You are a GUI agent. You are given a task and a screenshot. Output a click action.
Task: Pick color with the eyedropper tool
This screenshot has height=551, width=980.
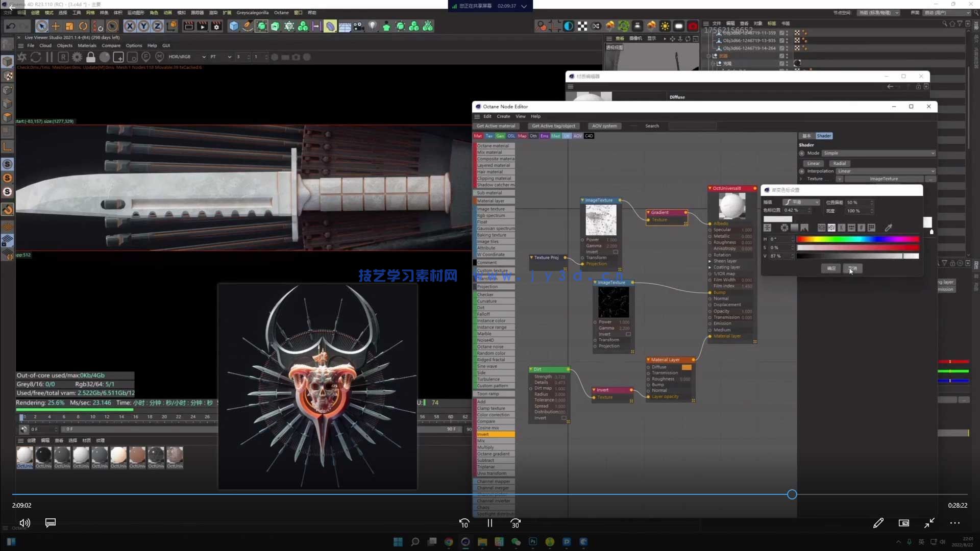(888, 228)
